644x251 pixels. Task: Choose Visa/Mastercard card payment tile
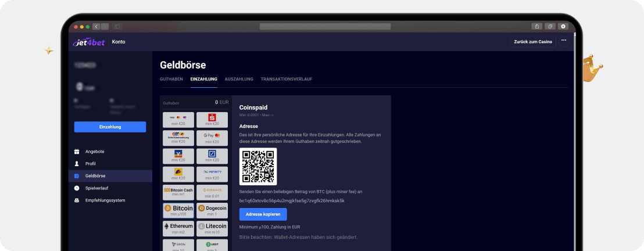coord(178,120)
